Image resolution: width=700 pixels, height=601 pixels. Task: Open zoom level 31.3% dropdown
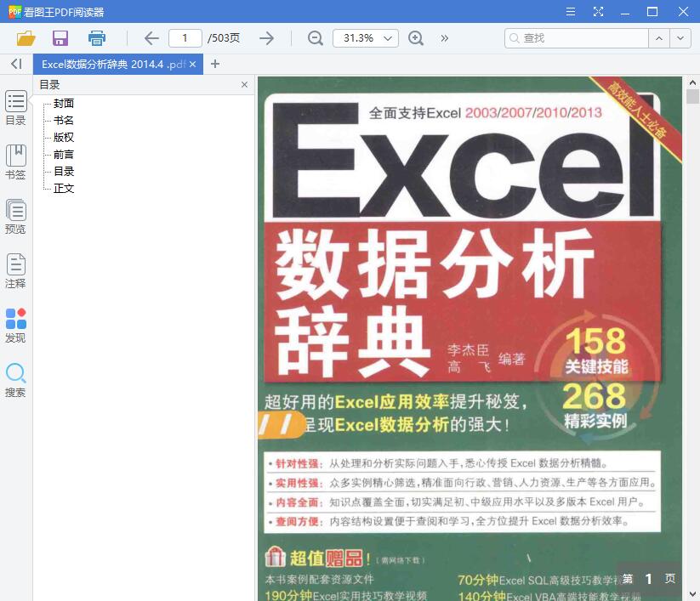click(x=366, y=38)
